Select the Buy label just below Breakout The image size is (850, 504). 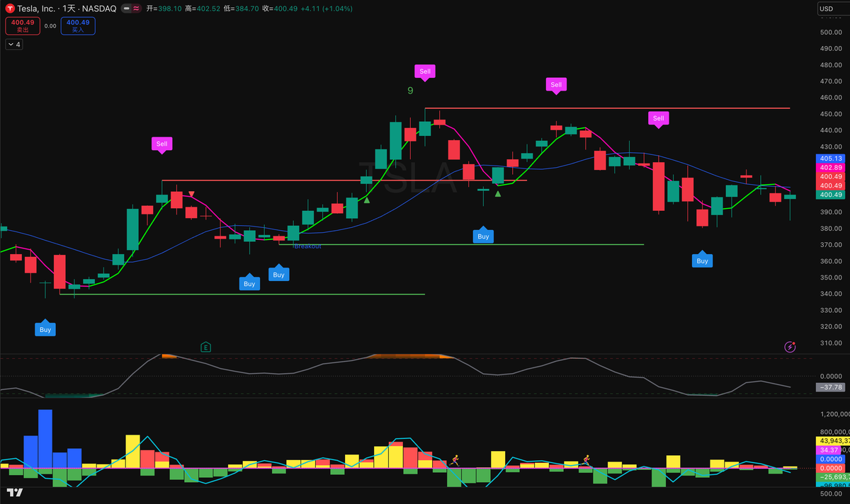pyautogui.click(x=279, y=275)
